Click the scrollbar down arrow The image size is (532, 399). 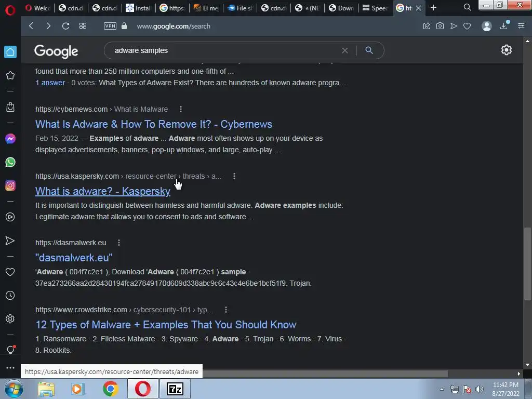pyautogui.click(x=527, y=365)
